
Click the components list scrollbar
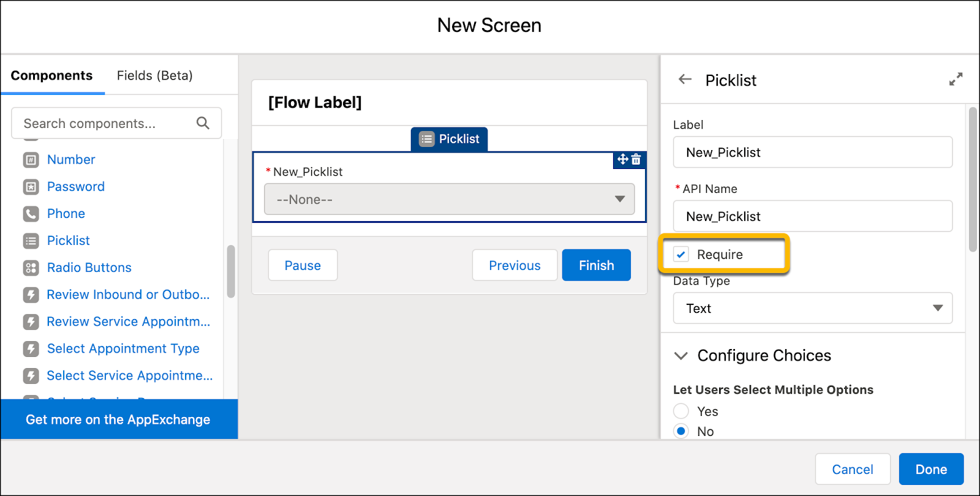(231, 271)
